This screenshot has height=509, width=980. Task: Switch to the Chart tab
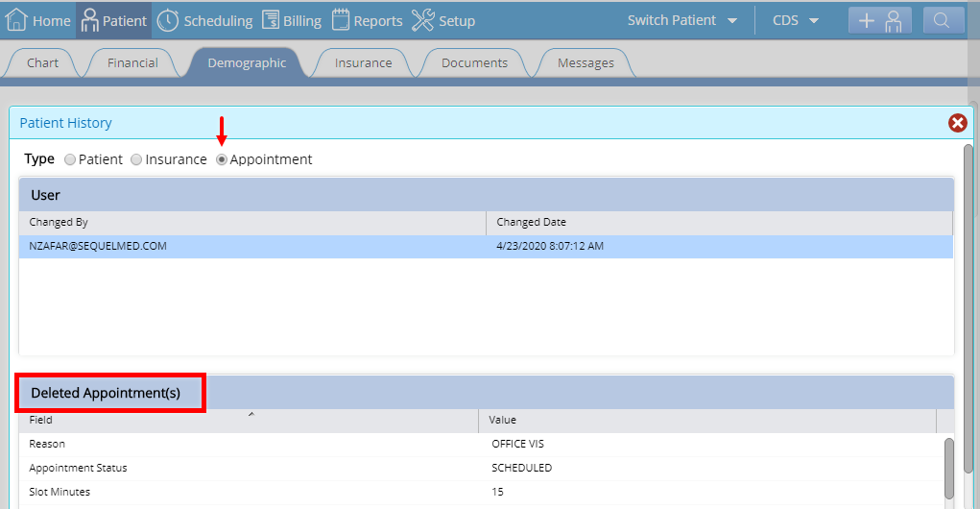tap(42, 63)
